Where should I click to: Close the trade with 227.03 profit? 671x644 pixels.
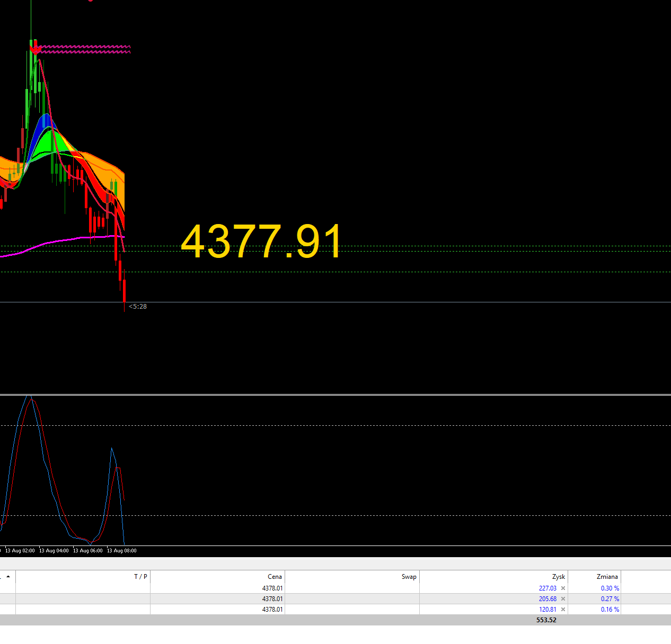[x=563, y=588]
